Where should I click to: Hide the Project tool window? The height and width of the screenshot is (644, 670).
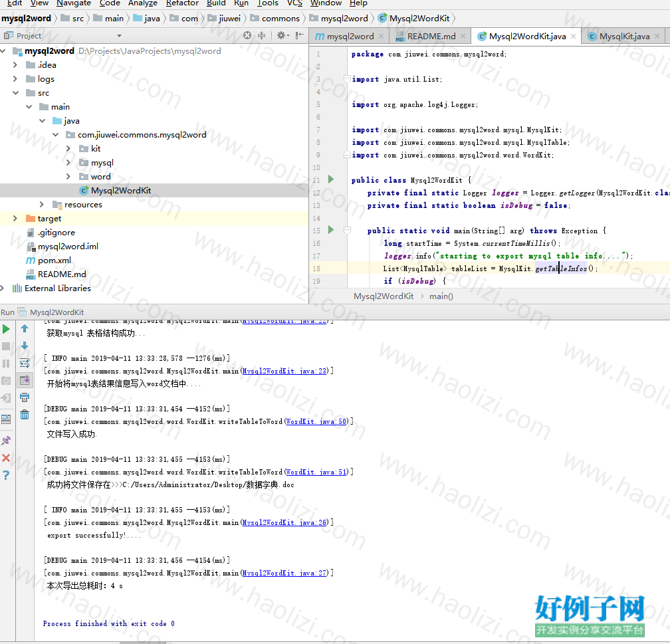point(300,35)
